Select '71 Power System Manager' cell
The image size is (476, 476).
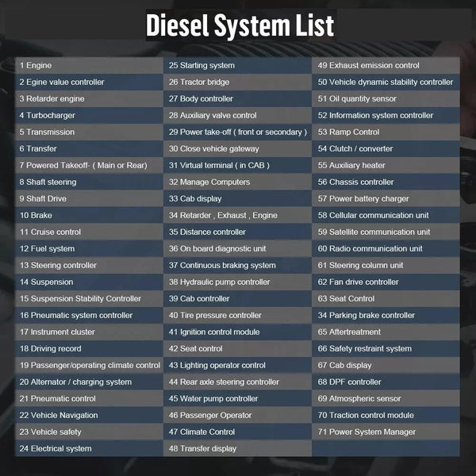click(x=386, y=432)
